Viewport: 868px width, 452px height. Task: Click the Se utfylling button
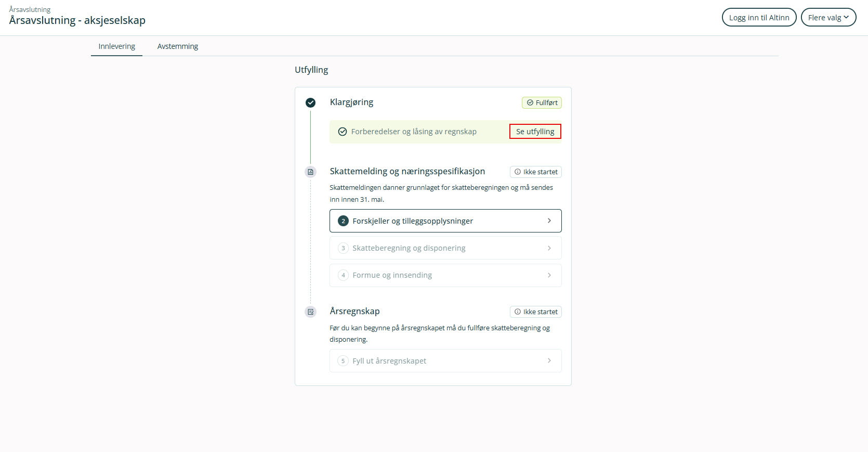535,132
